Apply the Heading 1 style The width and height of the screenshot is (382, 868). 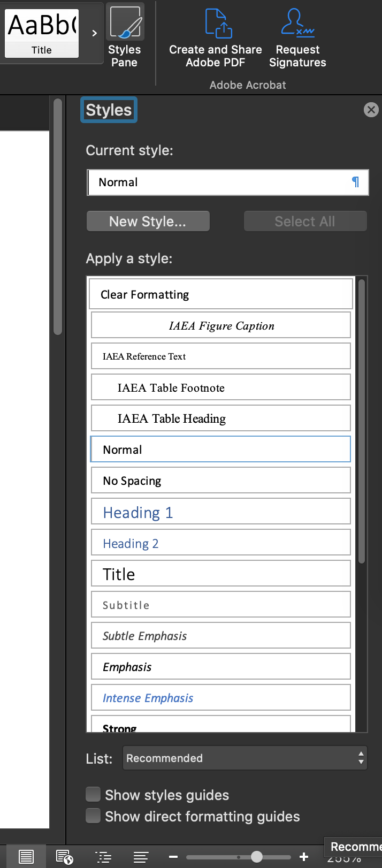point(220,512)
